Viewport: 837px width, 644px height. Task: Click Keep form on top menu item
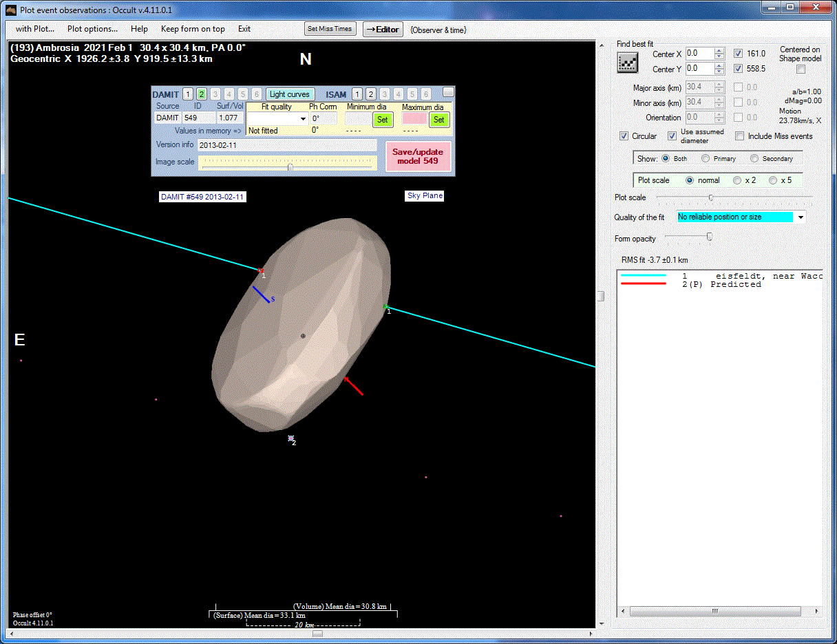(x=193, y=29)
